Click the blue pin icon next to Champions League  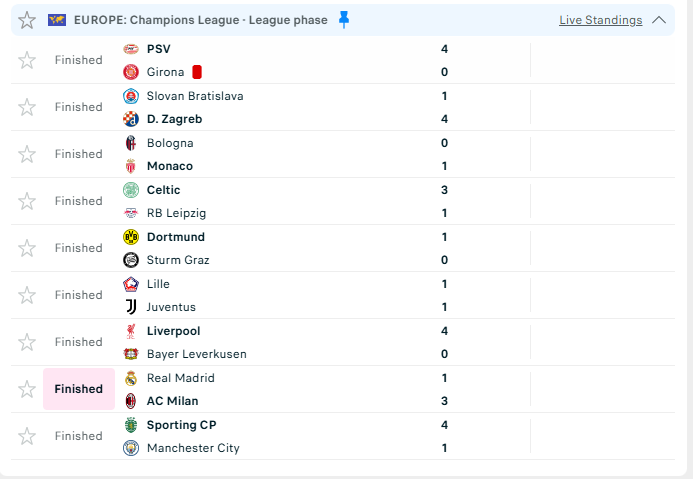click(x=344, y=20)
